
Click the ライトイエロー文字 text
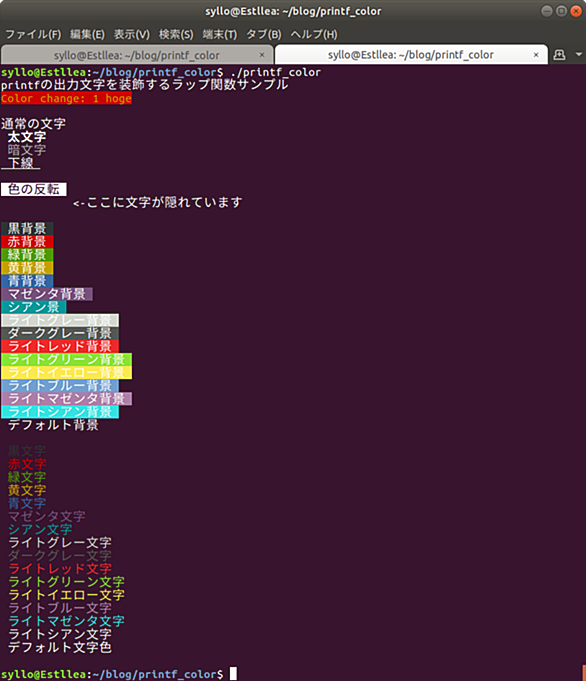[x=66, y=595]
